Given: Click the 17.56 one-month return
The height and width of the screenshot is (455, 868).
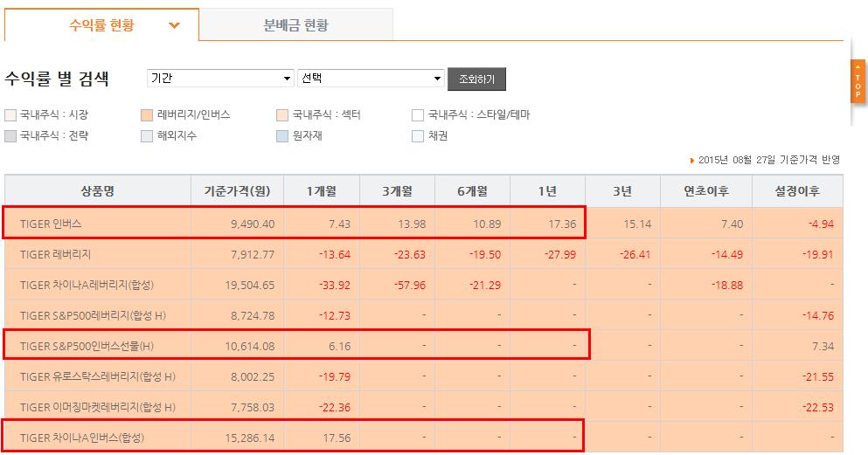Looking at the screenshot, I should 337,438.
